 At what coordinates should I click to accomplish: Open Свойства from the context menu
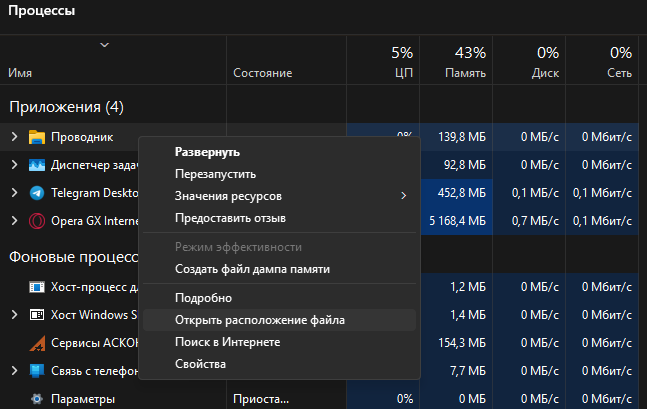tap(200, 364)
